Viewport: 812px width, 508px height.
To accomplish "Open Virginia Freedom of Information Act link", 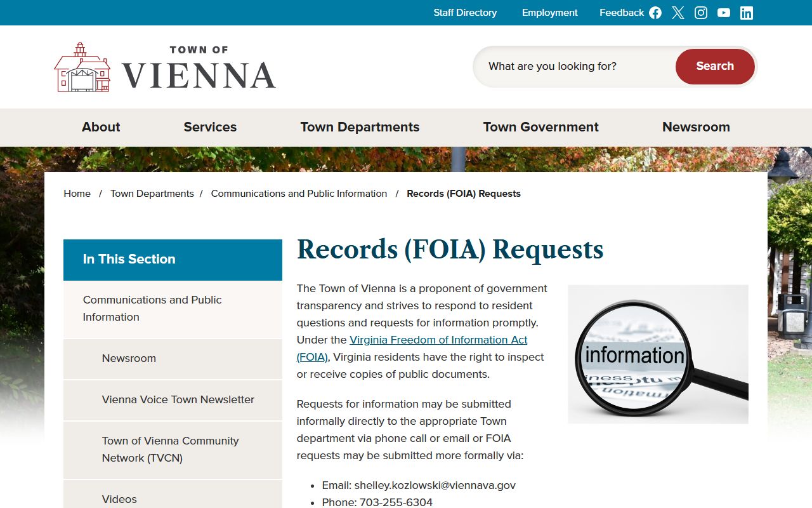I will [412, 349].
